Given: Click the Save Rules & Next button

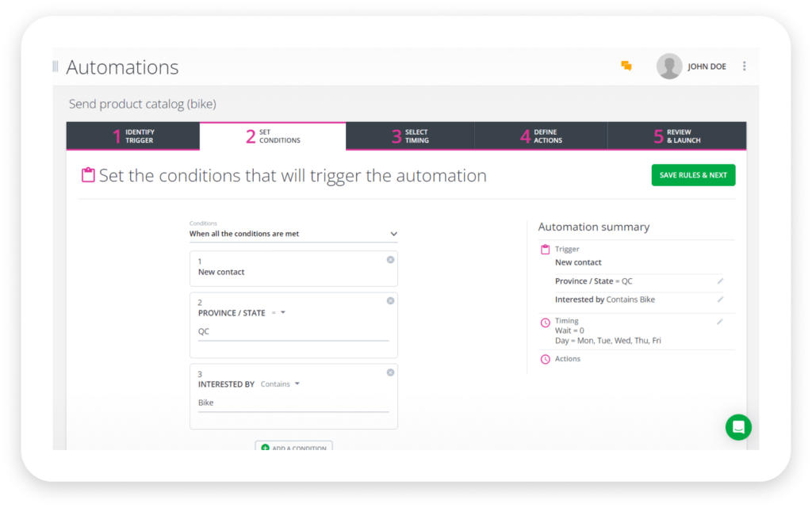Looking at the screenshot, I should pyautogui.click(x=693, y=174).
